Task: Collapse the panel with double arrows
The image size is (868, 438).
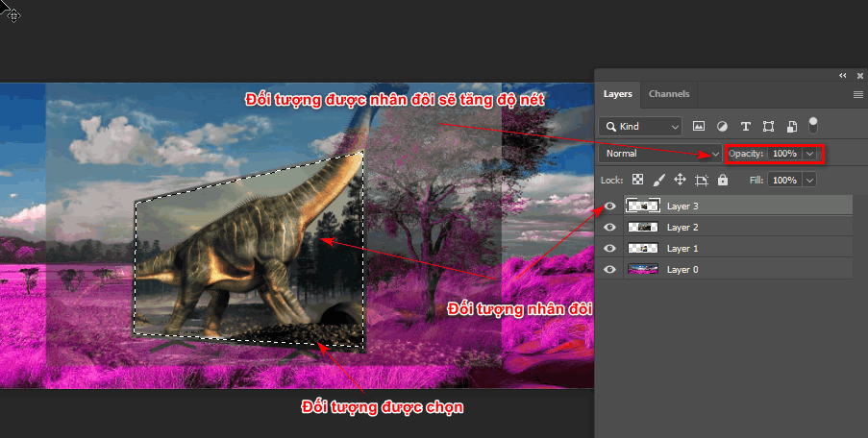Action: [843, 76]
